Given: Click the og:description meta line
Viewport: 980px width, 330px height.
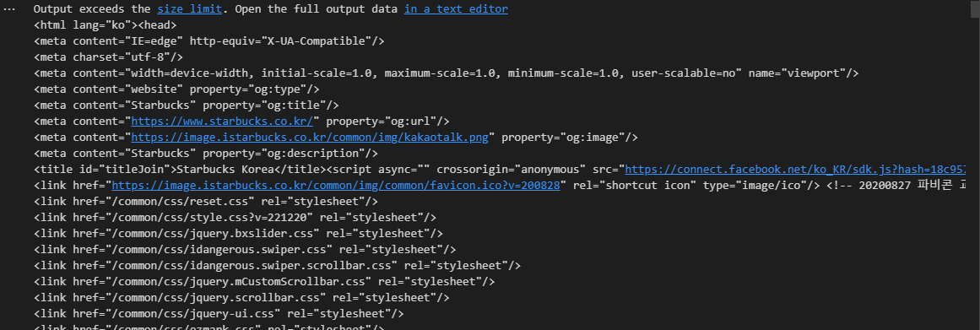Looking at the screenshot, I should coord(206,153).
